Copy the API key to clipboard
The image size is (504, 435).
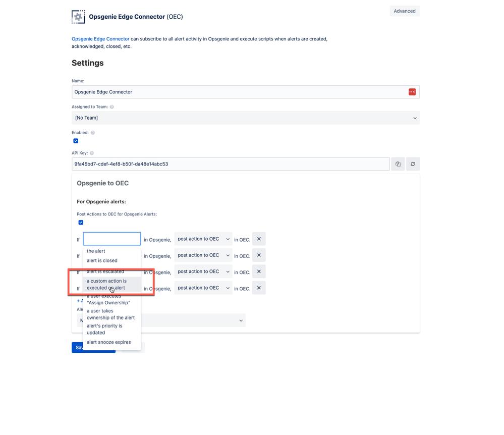[x=398, y=164]
